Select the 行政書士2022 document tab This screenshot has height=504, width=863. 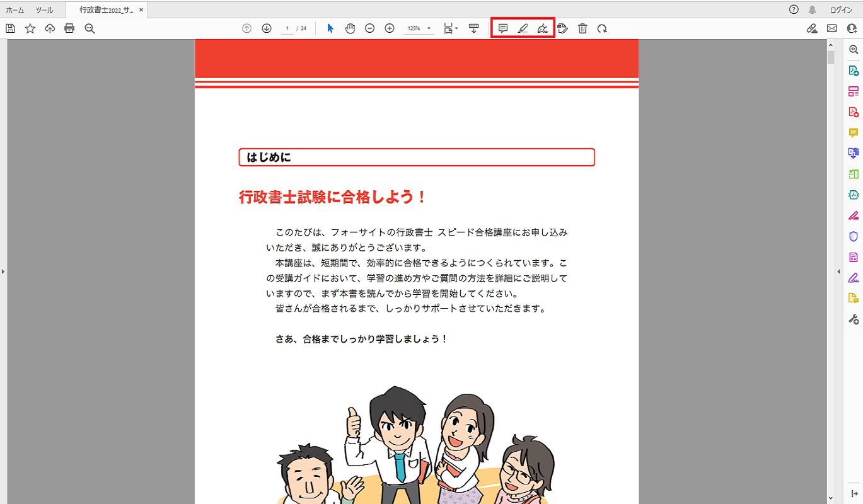pos(106,10)
